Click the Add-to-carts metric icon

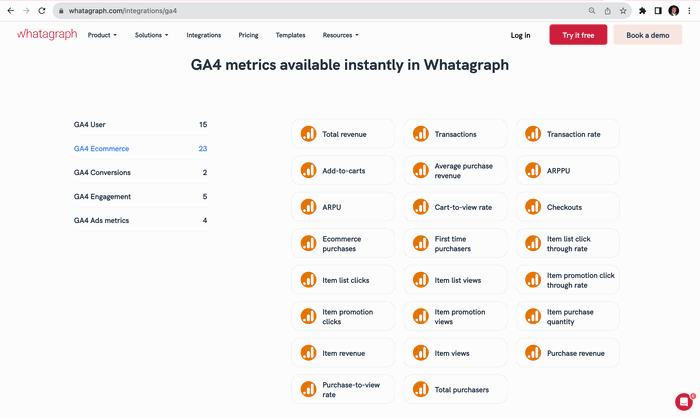click(x=308, y=170)
